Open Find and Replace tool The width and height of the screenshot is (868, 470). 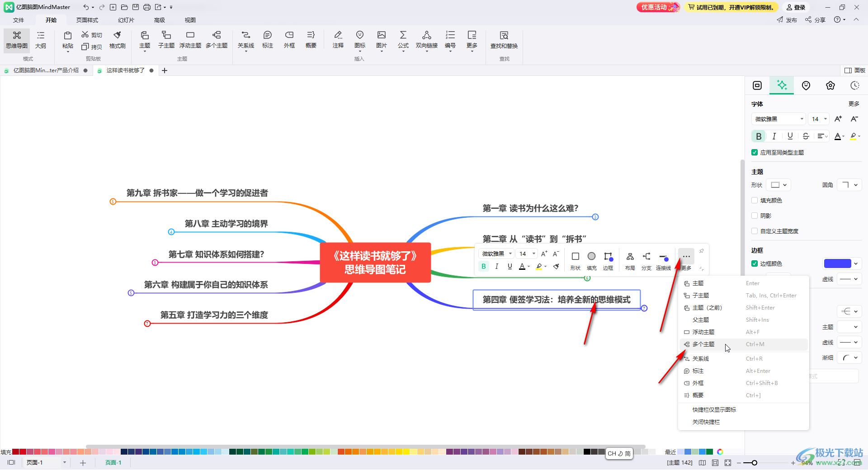pos(504,40)
